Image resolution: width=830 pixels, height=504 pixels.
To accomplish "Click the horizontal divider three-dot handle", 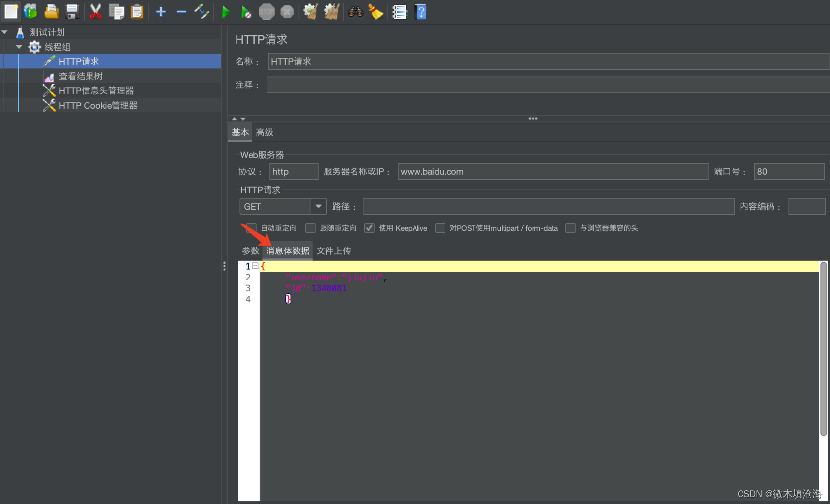I will [533, 119].
